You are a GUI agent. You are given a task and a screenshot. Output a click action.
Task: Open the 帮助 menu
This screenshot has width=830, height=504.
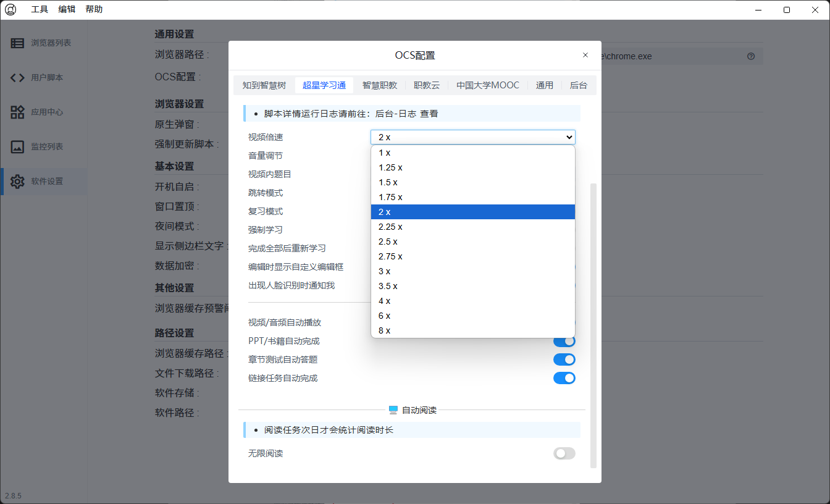click(94, 9)
